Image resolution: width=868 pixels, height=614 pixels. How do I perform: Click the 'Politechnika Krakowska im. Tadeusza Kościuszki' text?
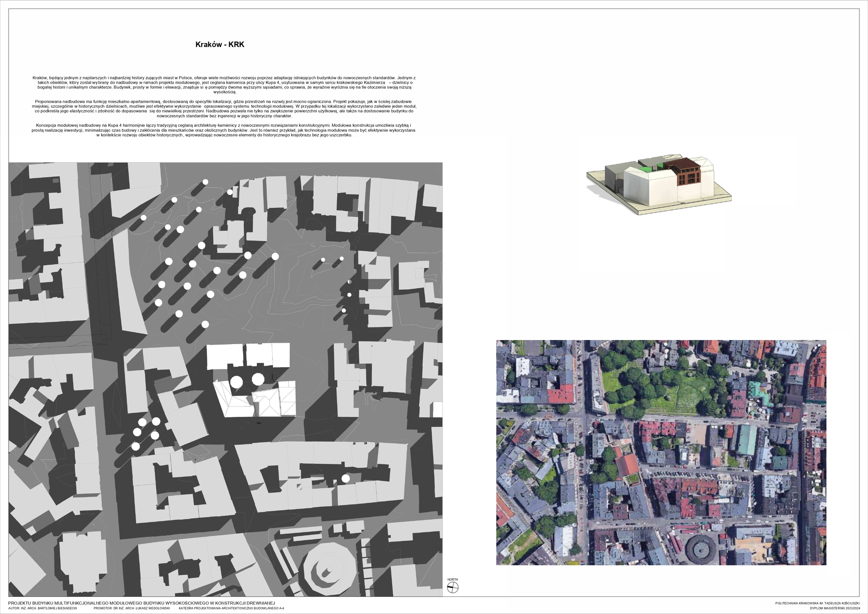tap(817, 603)
